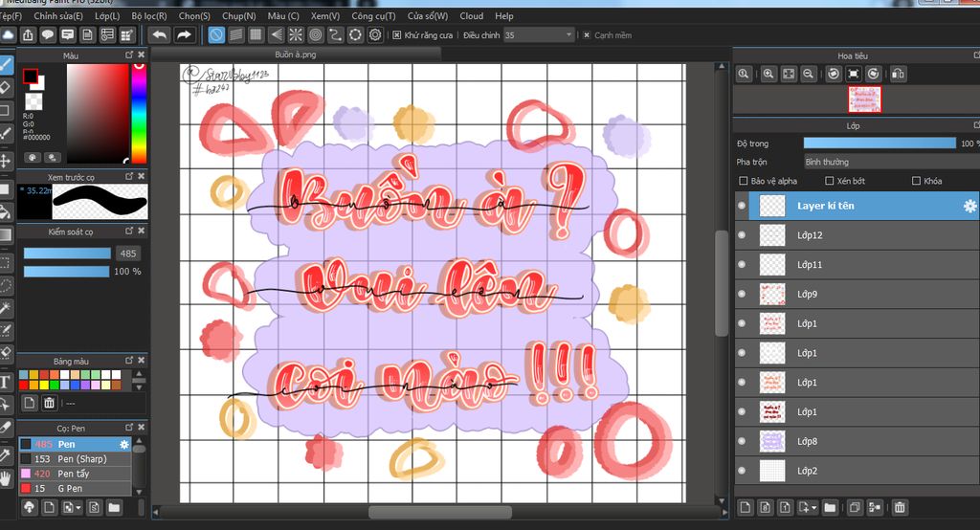Open the Chọn(S) menu
The width and height of the screenshot is (980, 530).
coord(194,15)
